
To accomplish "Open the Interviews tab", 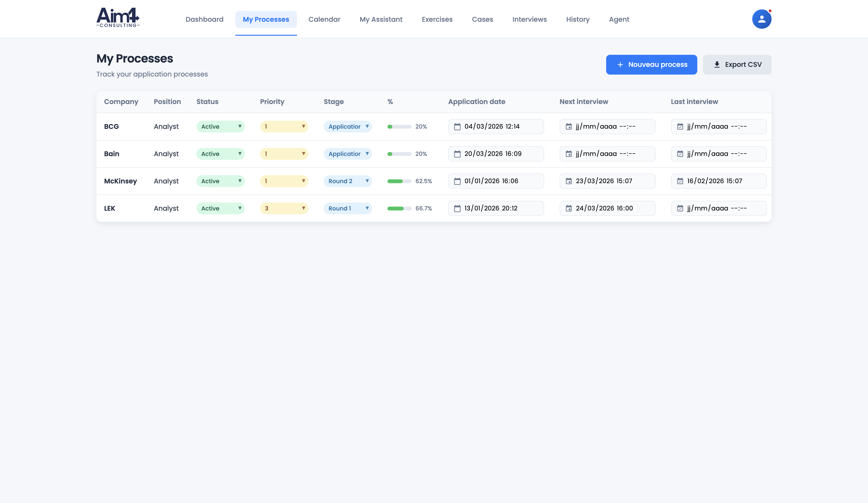I will click(529, 19).
